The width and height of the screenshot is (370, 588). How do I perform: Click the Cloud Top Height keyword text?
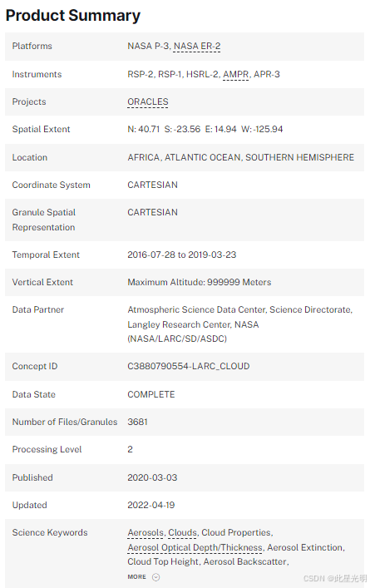163,561
